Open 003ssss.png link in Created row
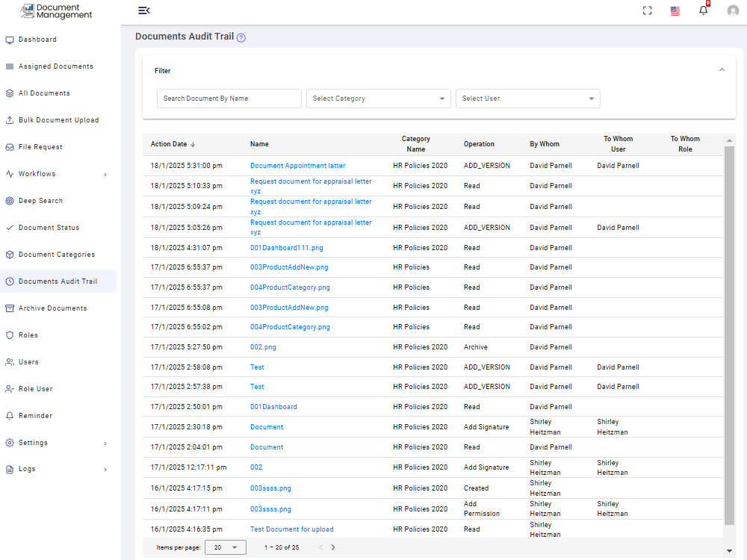This screenshot has width=747, height=560. (x=270, y=488)
